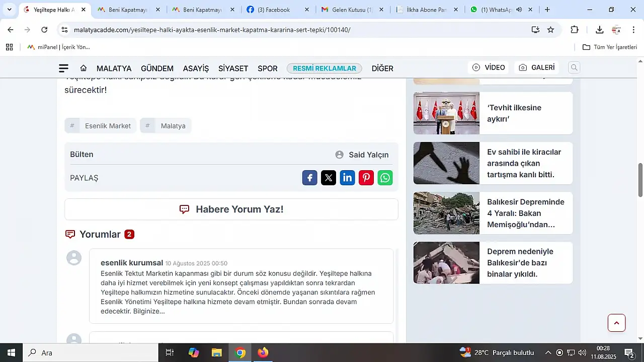Launch Firefox from the taskbar
This screenshot has width=644, height=362.
(x=263, y=352)
